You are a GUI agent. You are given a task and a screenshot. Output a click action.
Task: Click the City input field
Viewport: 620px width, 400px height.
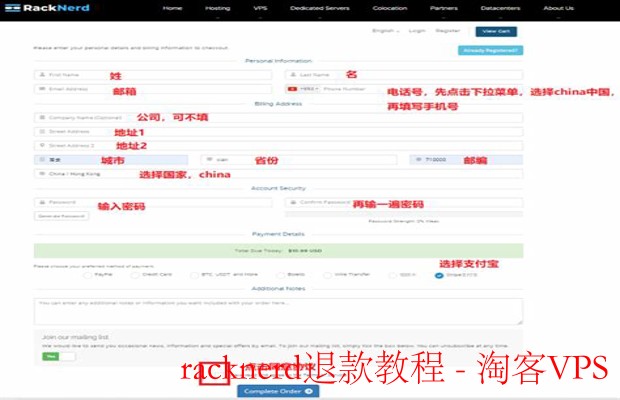(111, 160)
